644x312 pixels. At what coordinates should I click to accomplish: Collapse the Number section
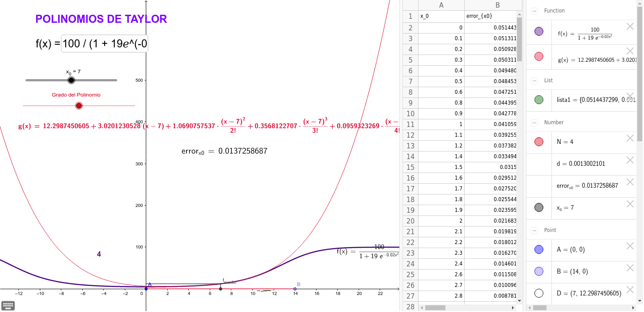point(534,122)
